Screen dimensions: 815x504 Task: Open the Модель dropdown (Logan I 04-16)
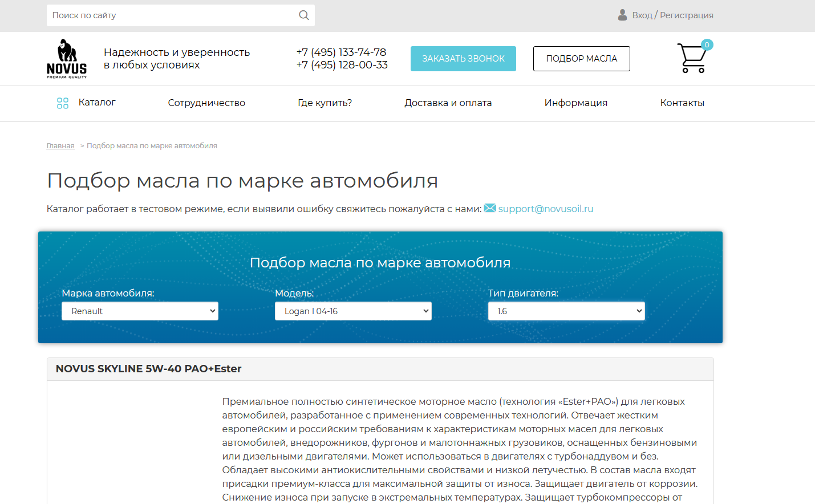[x=353, y=311]
